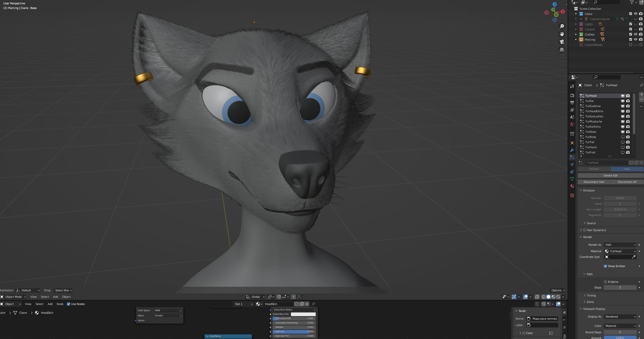Open the Object Data mesh tab
Image resolution: width=644 pixels, height=339 pixels.
coord(572,179)
